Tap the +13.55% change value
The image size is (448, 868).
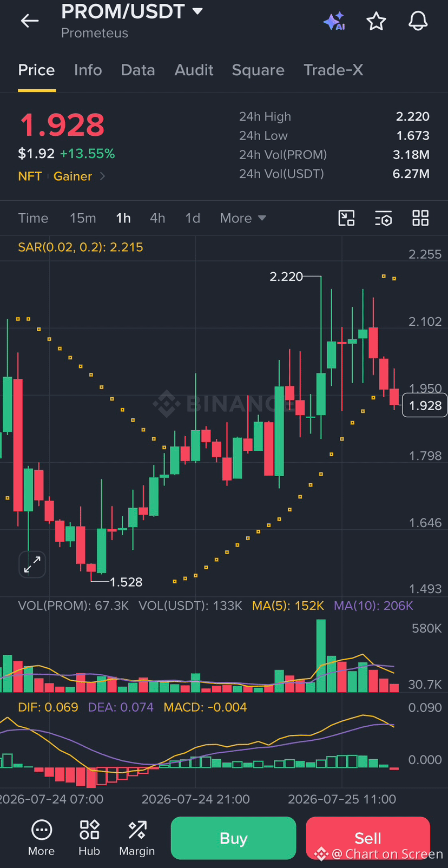click(x=87, y=154)
